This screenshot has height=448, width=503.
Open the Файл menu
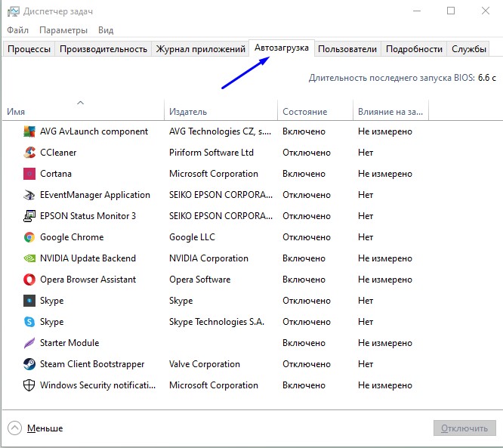[x=17, y=30]
